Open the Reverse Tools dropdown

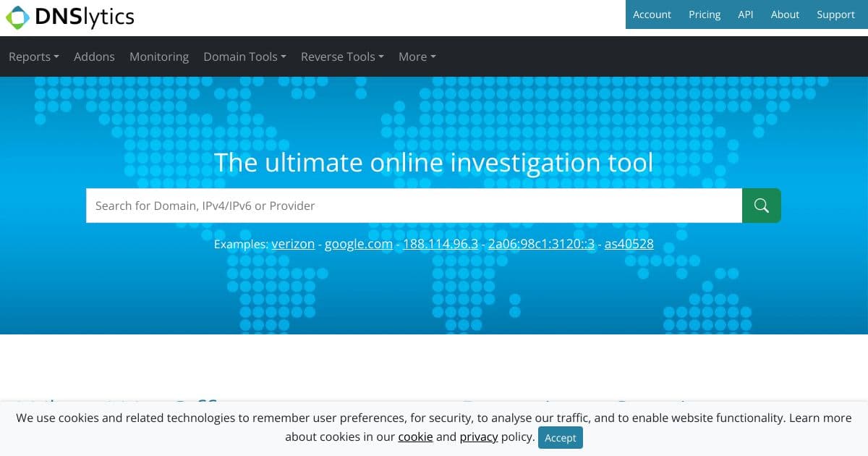point(341,56)
